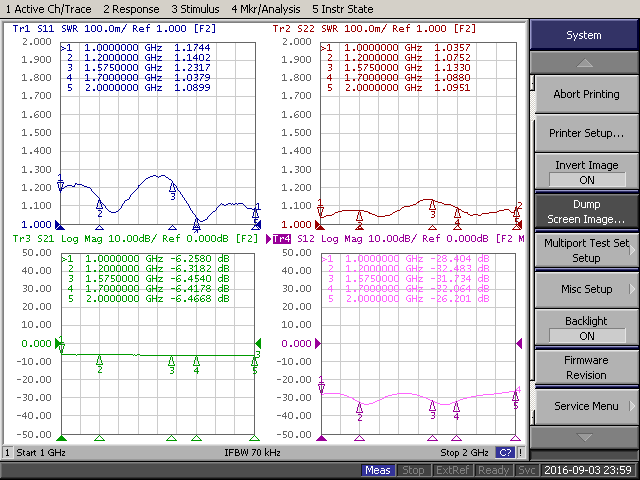
Task: Click the ExtRef status indicator
Action: (x=452, y=471)
